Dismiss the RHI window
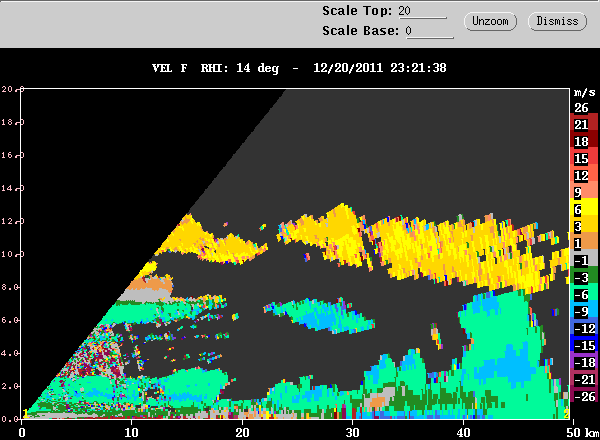This screenshot has width=600, height=440. tap(557, 21)
